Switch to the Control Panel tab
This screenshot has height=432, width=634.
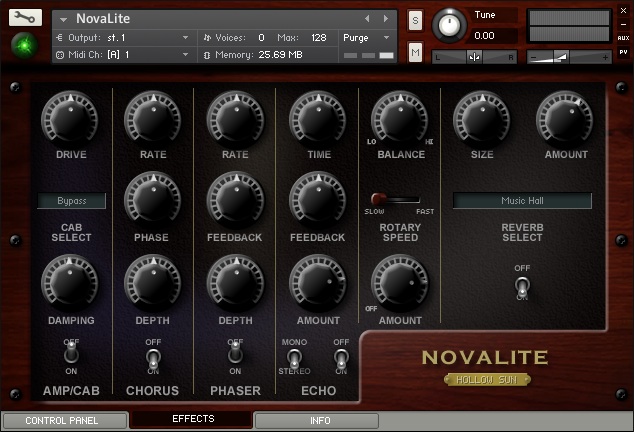click(x=64, y=421)
